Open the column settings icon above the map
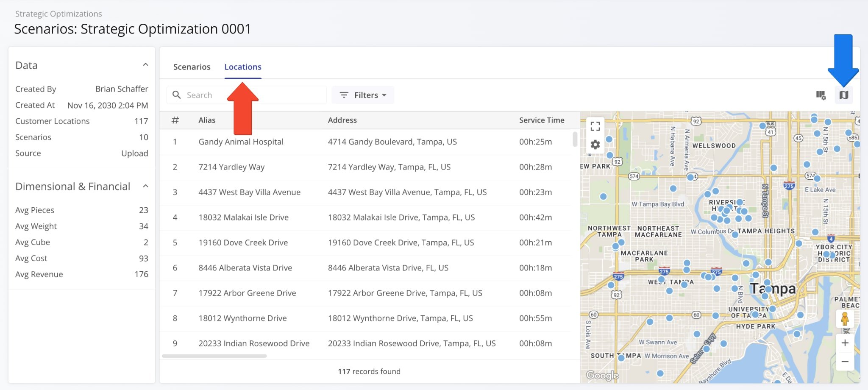This screenshot has width=868, height=390. 821,95
